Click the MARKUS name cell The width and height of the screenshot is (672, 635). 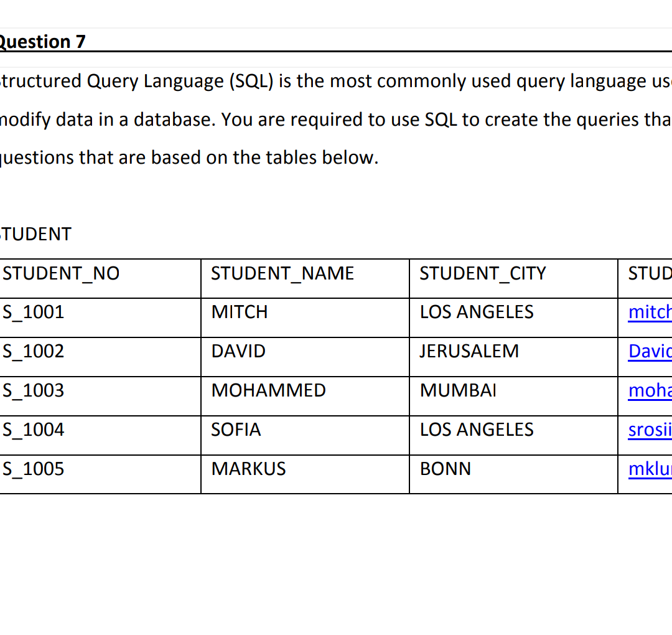click(x=248, y=469)
